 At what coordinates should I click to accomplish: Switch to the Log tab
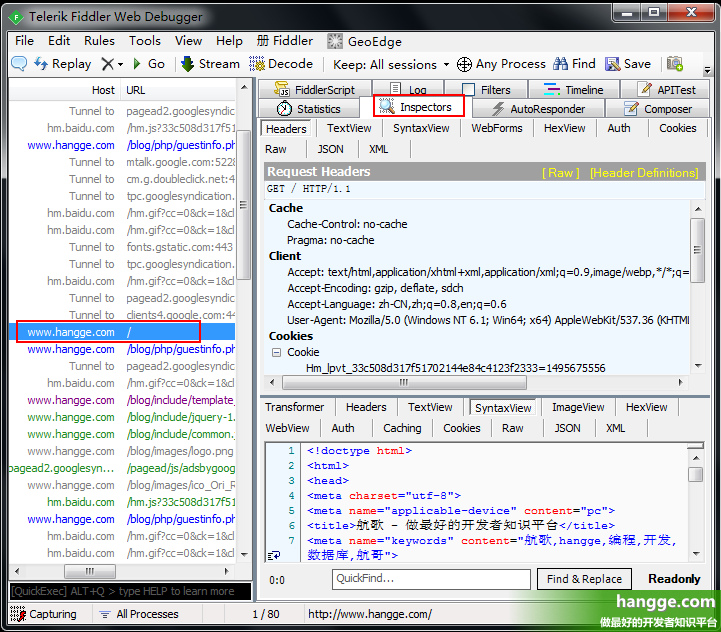click(x=408, y=89)
